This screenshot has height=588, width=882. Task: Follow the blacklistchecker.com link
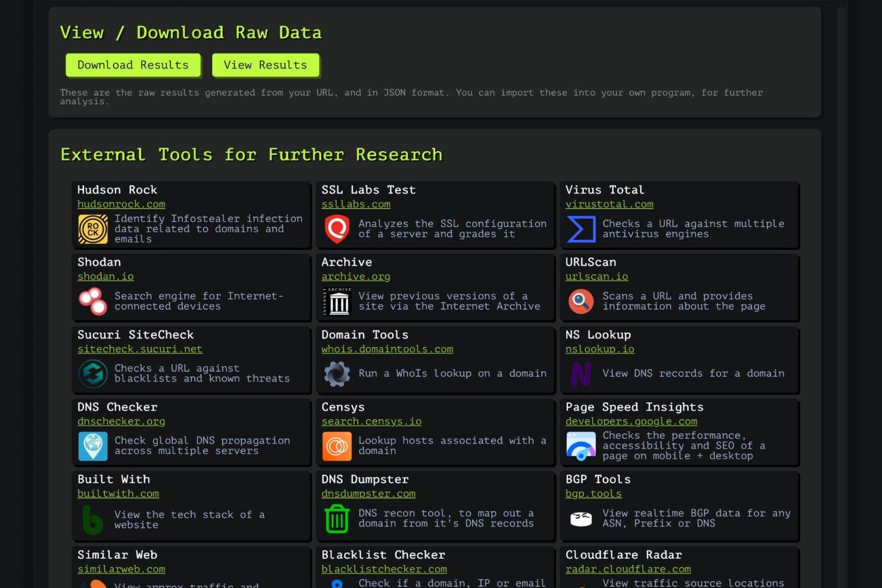pyautogui.click(x=384, y=569)
